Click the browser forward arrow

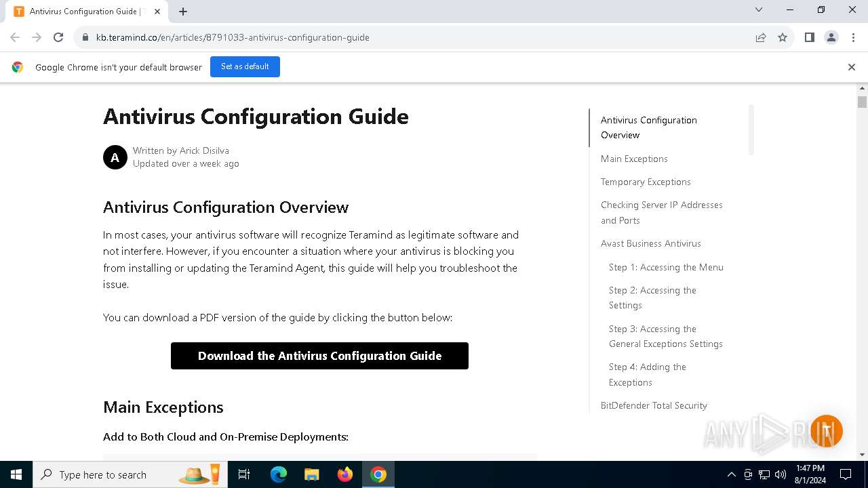pos(37,37)
